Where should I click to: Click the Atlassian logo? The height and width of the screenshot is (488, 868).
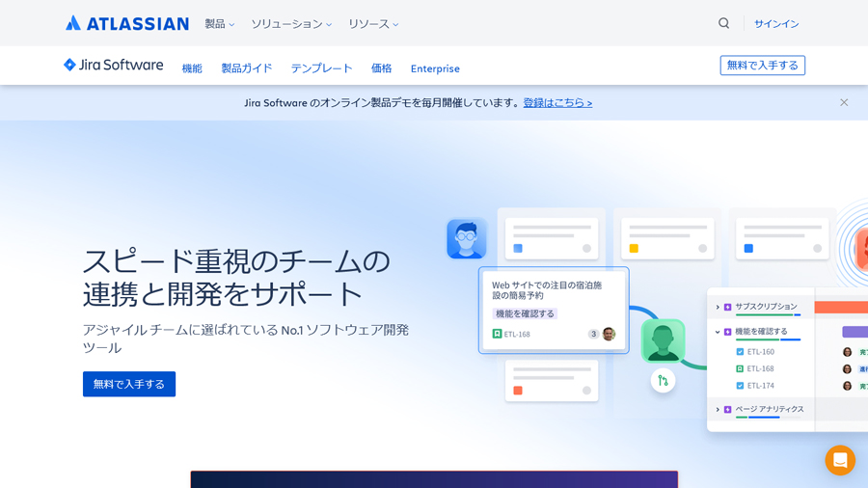point(126,23)
